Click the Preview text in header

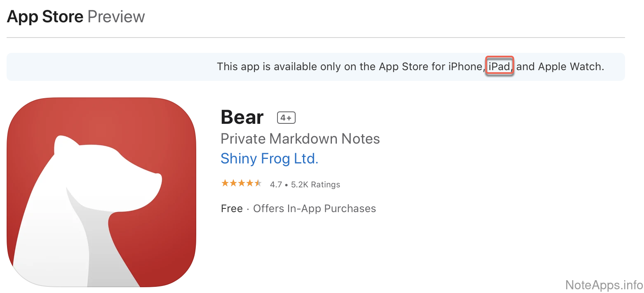click(x=116, y=17)
